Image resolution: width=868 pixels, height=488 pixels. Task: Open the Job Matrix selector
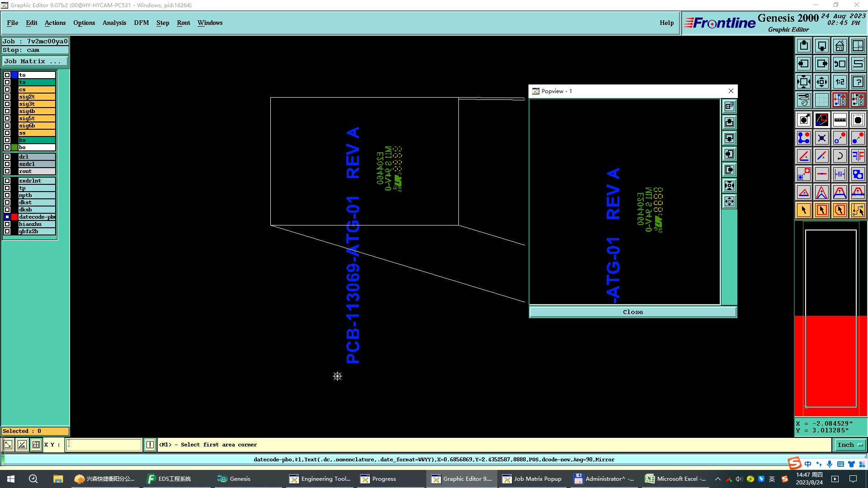click(x=35, y=61)
